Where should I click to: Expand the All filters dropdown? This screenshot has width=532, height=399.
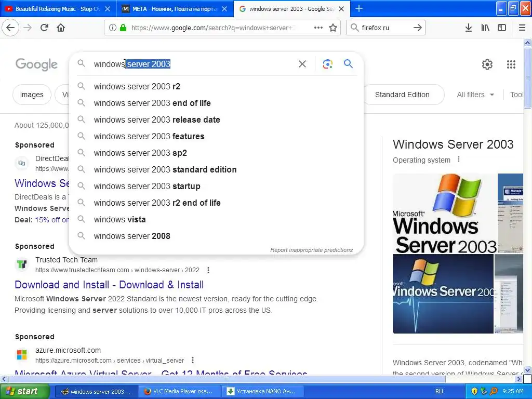475,95
